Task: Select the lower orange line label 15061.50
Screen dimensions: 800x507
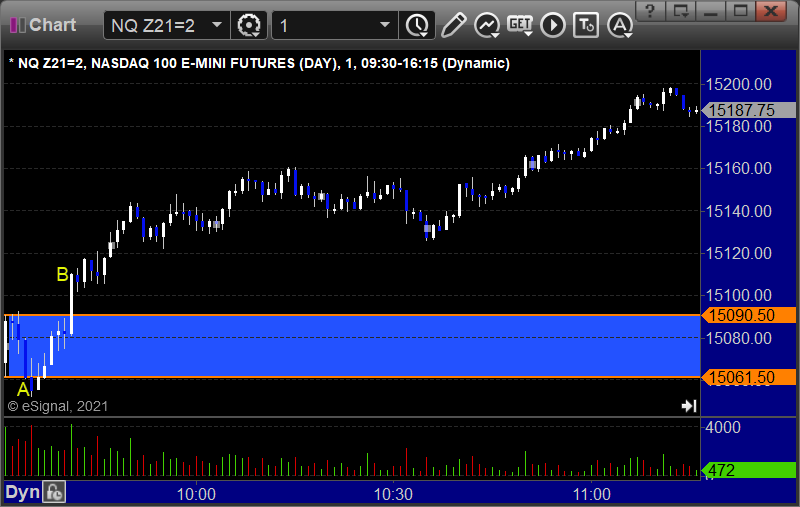Action: [748, 377]
